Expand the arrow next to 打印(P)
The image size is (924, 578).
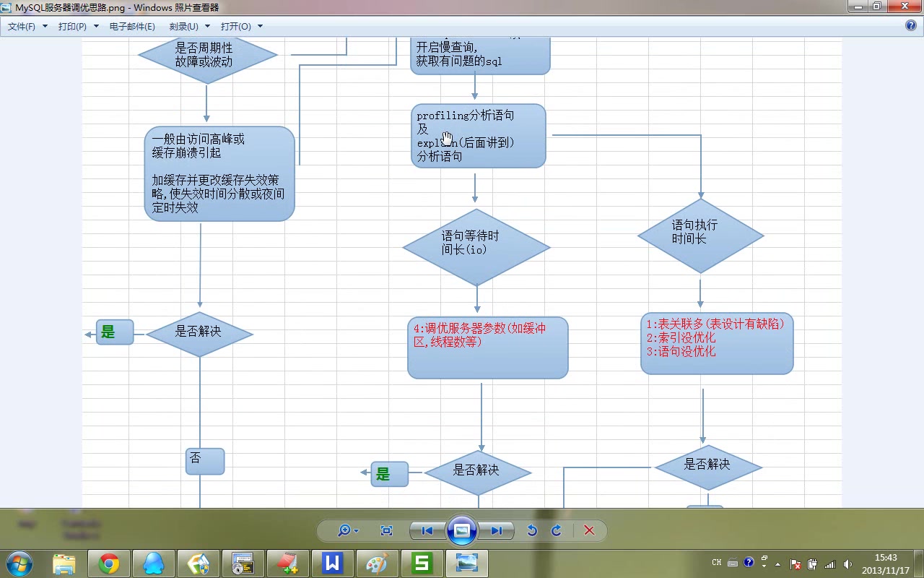[x=95, y=26]
